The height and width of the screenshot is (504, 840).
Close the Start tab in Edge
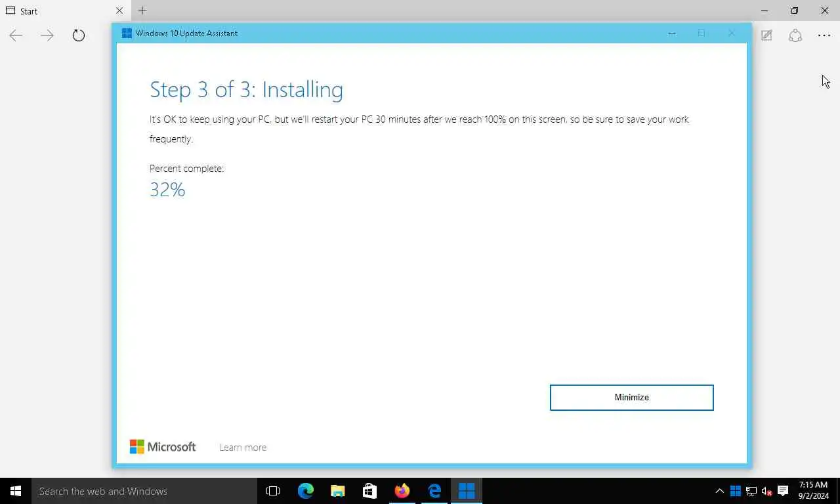(119, 11)
